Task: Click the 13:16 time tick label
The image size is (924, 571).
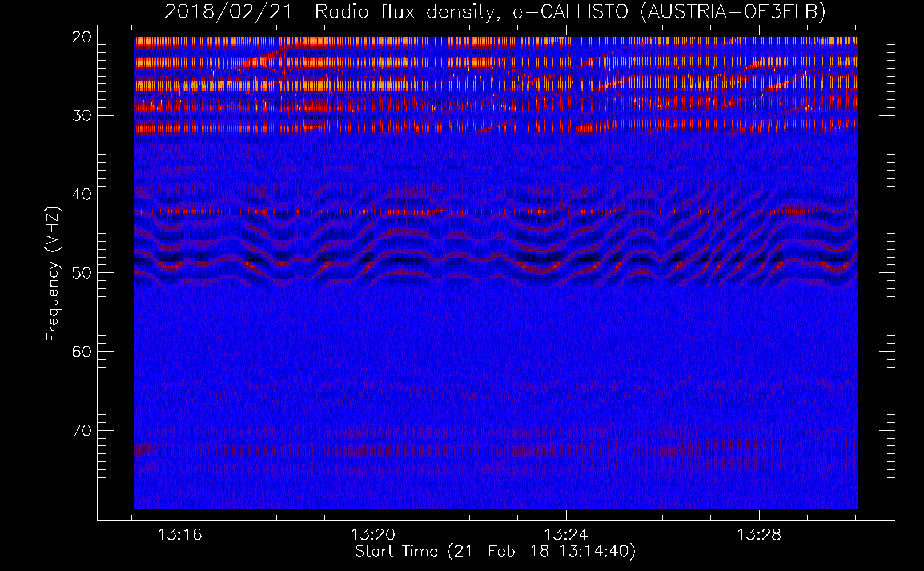Action: (180, 535)
